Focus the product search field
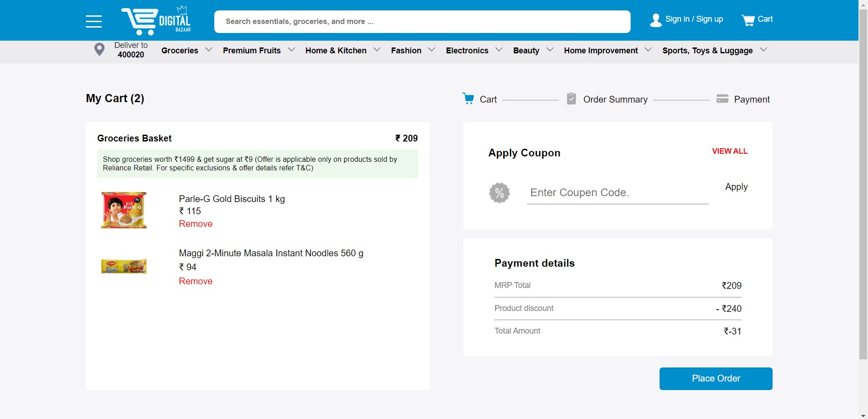Image resolution: width=868 pixels, height=419 pixels. pos(422,22)
